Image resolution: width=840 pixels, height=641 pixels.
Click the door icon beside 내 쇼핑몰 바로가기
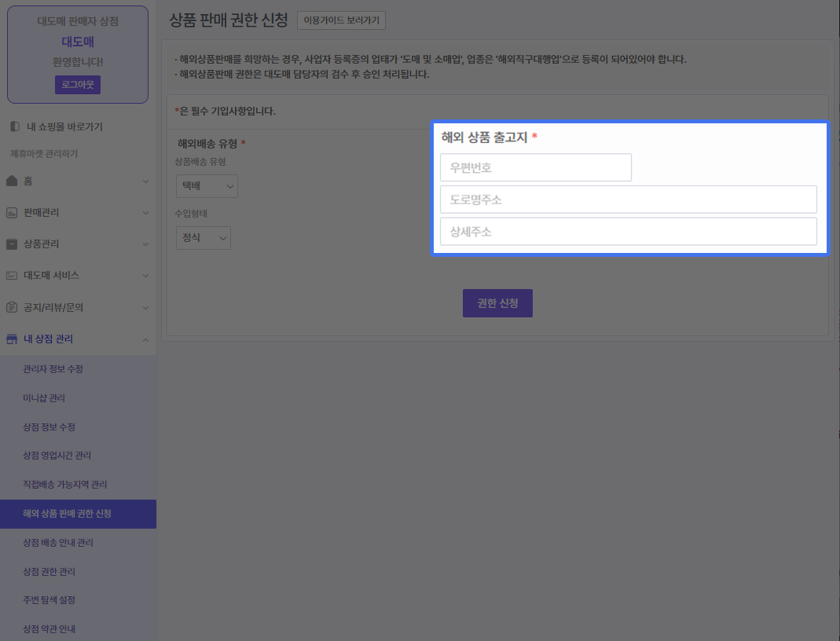point(14,126)
